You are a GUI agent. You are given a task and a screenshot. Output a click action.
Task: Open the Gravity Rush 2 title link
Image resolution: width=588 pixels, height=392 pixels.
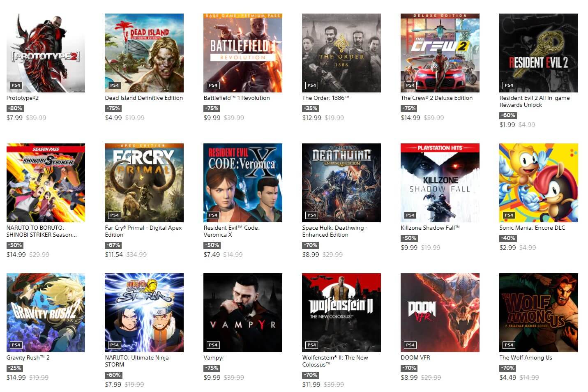pyautogui.click(x=28, y=357)
